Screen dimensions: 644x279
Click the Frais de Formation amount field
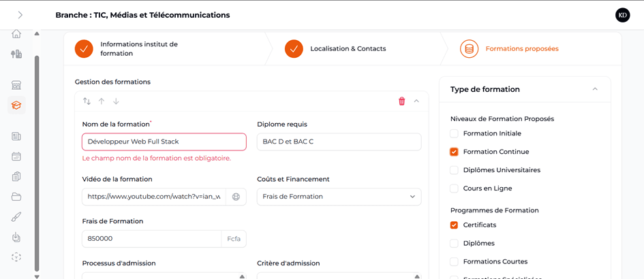click(x=152, y=239)
